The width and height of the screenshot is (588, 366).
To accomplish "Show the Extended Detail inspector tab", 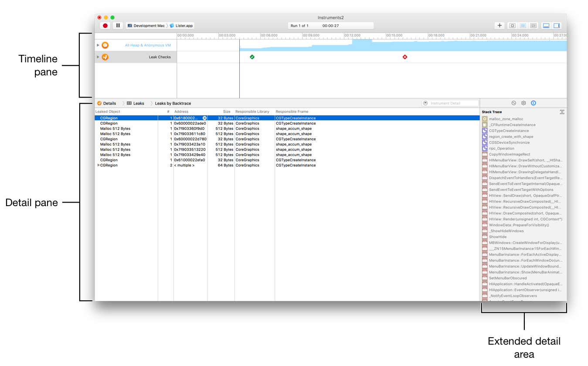I will pyautogui.click(x=534, y=103).
